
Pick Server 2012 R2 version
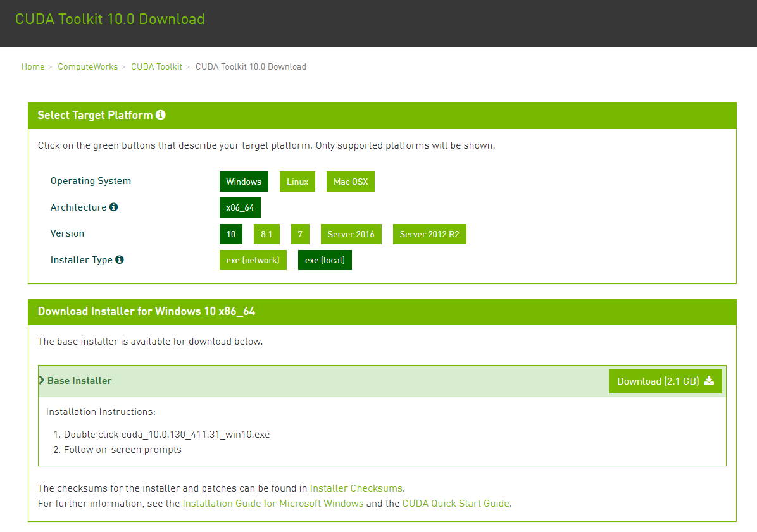pyautogui.click(x=429, y=234)
